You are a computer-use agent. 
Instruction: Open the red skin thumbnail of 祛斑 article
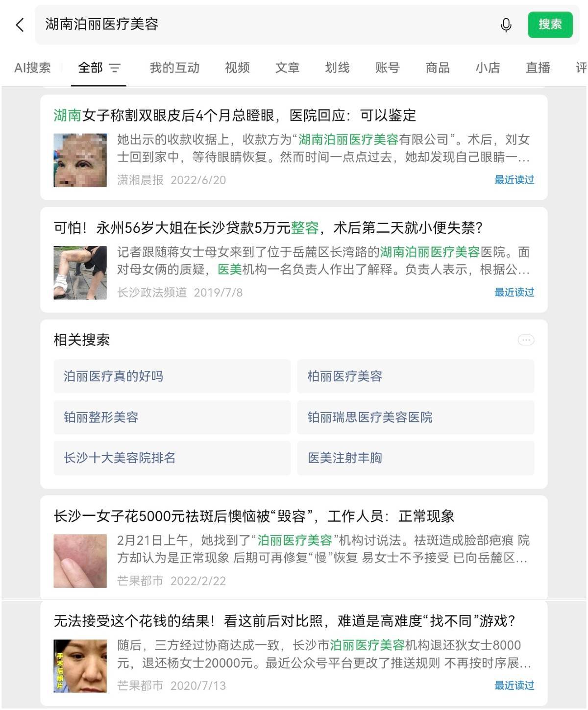pyautogui.click(x=80, y=561)
